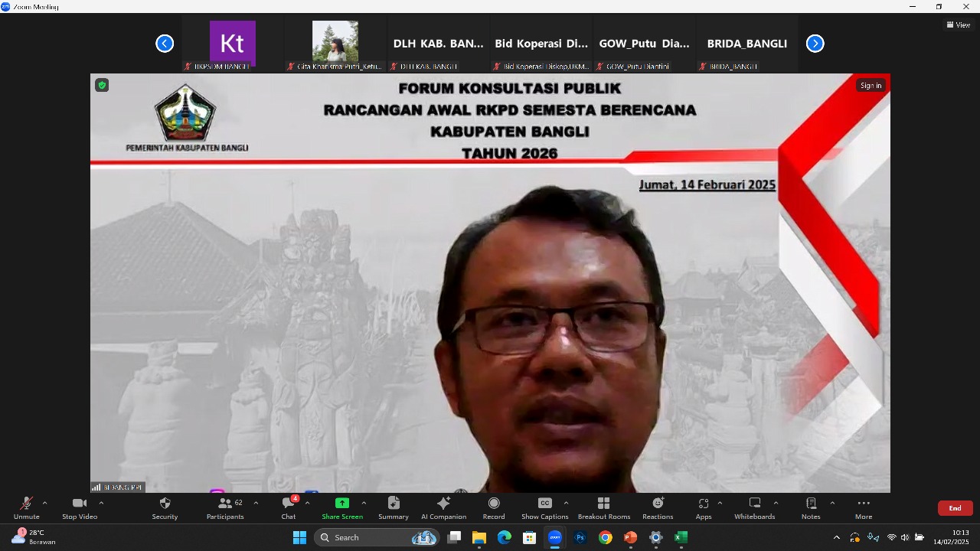Open the AI Companion sparkle icon
Screen dimensions: 980x551
pos(443,504)
